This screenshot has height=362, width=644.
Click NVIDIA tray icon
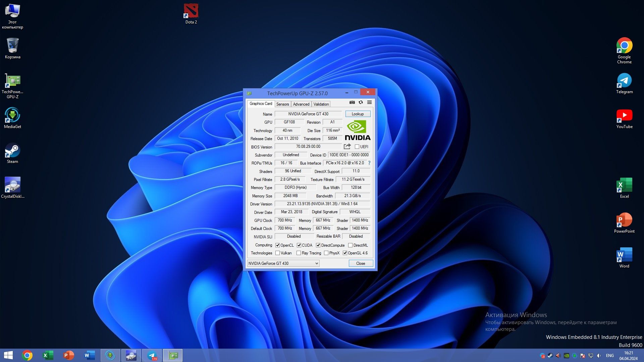[x=567, y=356]
